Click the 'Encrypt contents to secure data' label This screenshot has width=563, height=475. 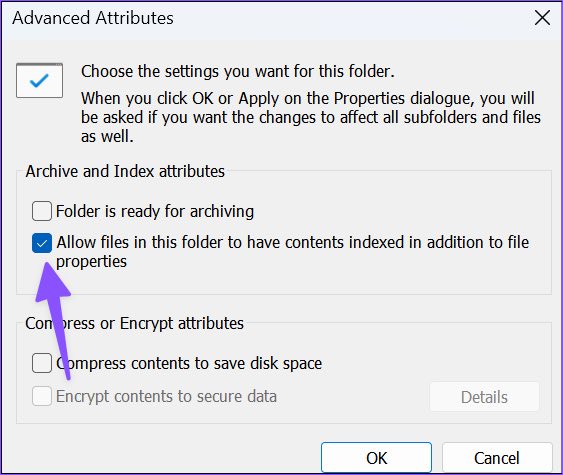(x=167, y=396)
